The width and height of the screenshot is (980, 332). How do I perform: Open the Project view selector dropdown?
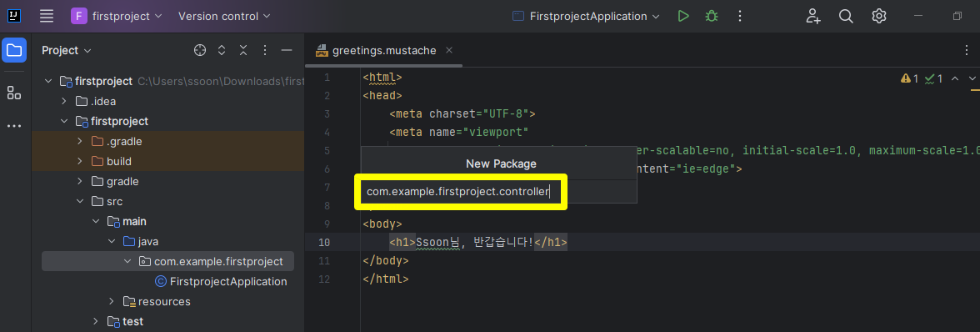point(67,51)
